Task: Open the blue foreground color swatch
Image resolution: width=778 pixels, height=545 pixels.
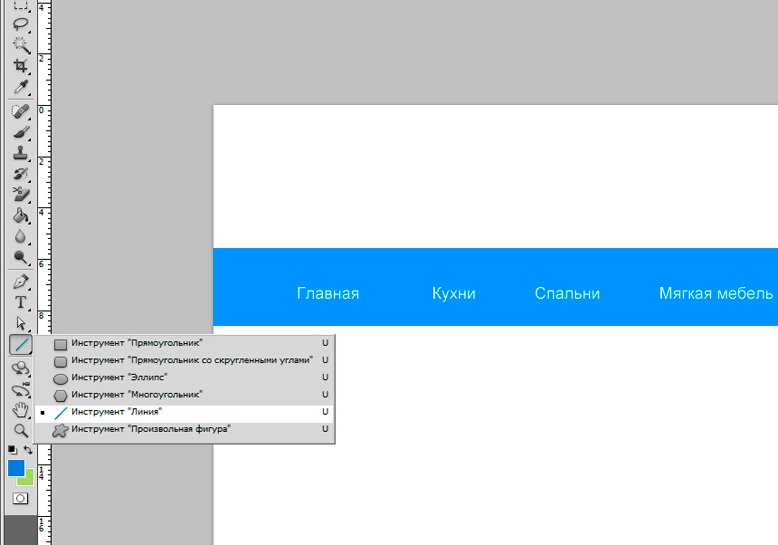Action: click(16, 468)
